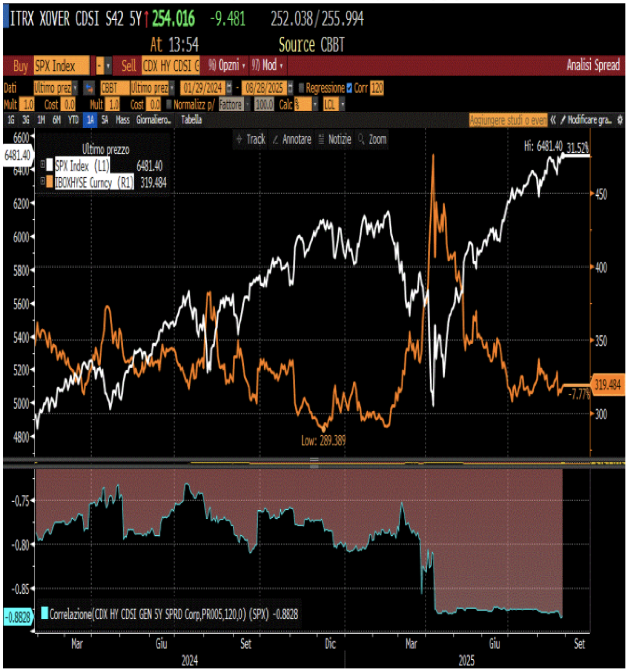Open the gear settings icon above the chart
This screenshot has width=630, height=672.
tap(620, 120)
